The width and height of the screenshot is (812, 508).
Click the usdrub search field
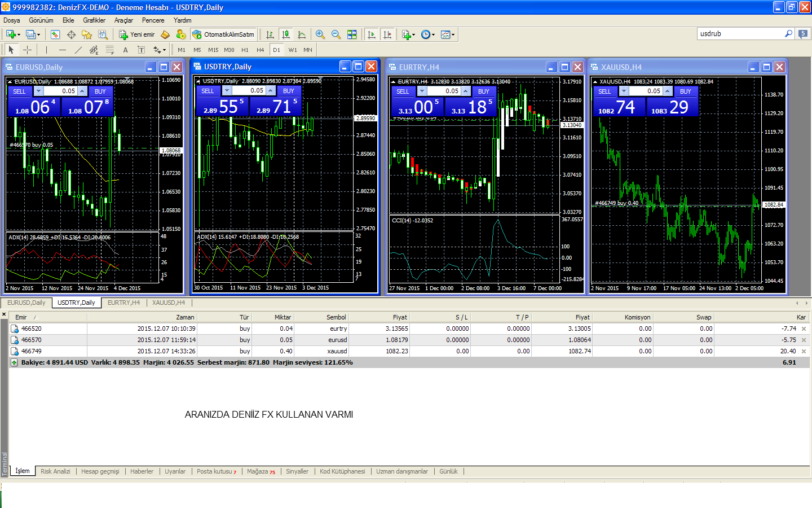(740, 34)
